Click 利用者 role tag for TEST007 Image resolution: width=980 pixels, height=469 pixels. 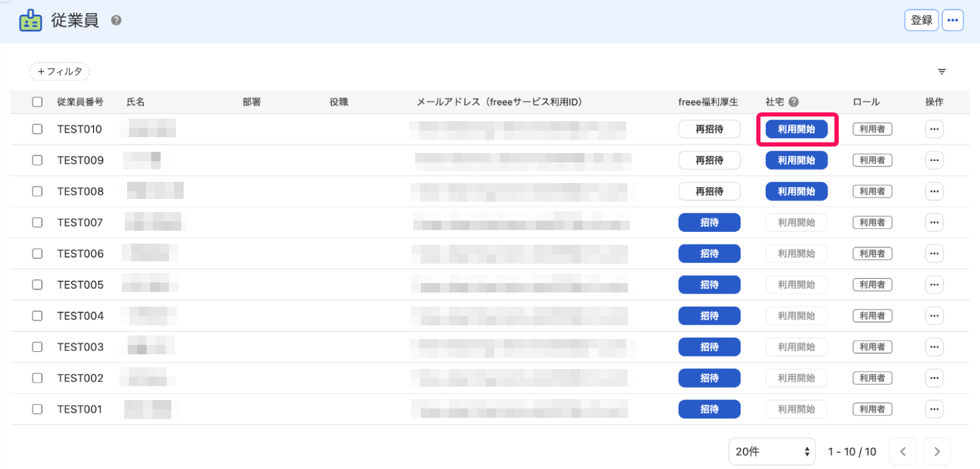pos(872,222)
